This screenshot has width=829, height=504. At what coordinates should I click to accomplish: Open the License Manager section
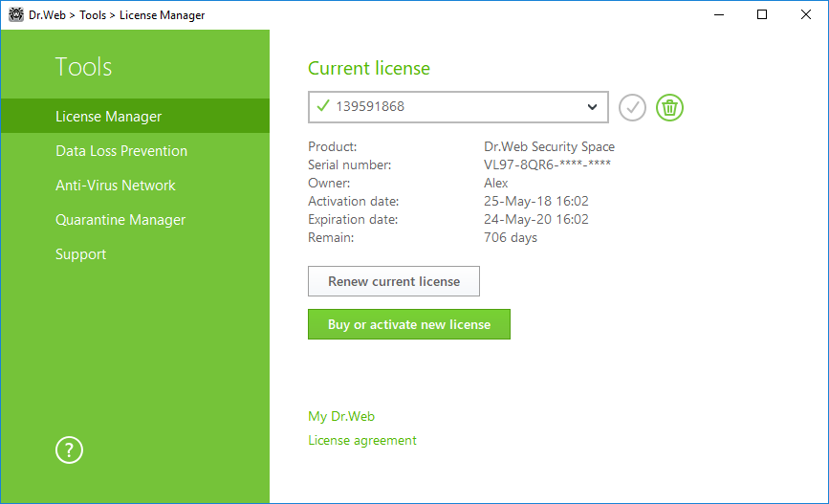click(136, 116)
